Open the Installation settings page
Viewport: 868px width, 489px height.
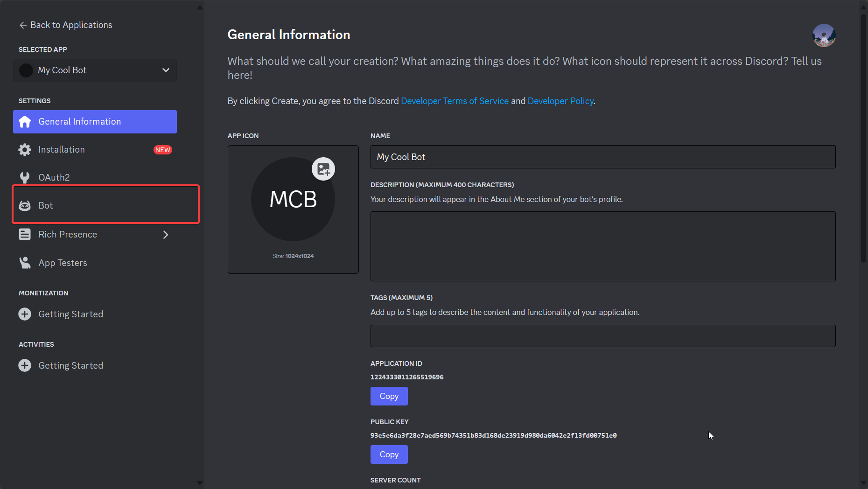(62, 150)
